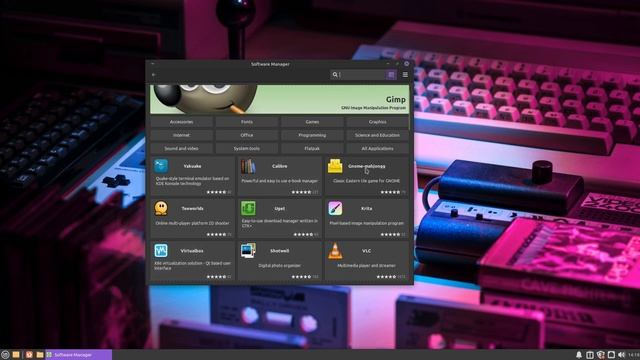Open the Flatpak category
This screenshot has height=360, width=640.
(x=312, y=149)
